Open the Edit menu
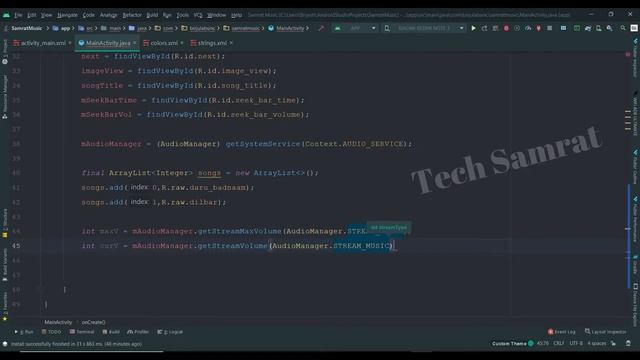Image resolution: width=640 pixels, height=360 pixels. 31,15
